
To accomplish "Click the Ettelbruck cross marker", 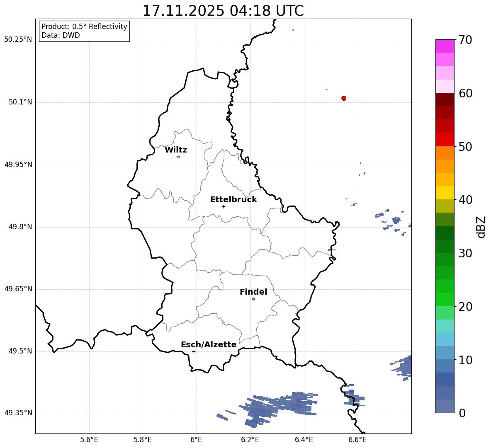I will [x=224, y=206].
